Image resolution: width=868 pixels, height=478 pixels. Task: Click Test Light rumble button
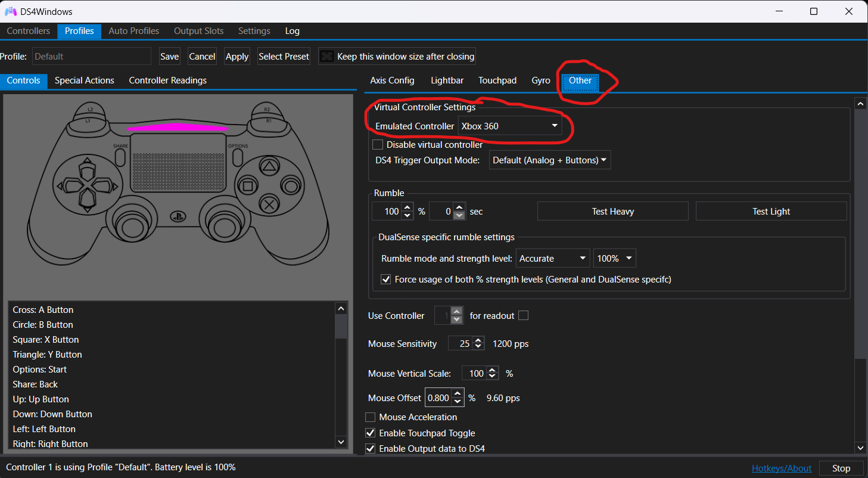pyautogui.click(x=771, y=211)
